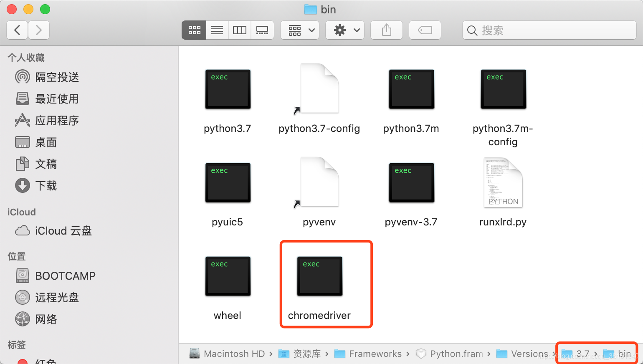
Task: Select the python3.7m-config exec file icon
Action: 504,89
